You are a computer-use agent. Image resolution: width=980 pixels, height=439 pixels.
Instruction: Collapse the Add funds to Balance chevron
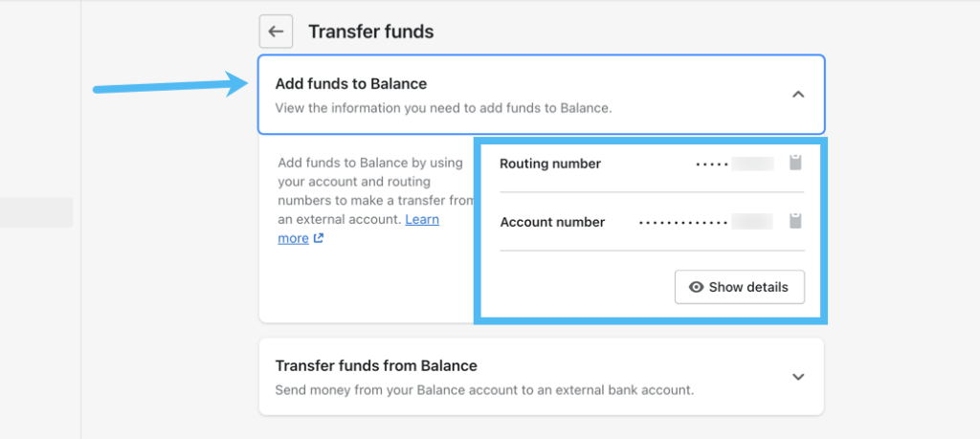798,94
